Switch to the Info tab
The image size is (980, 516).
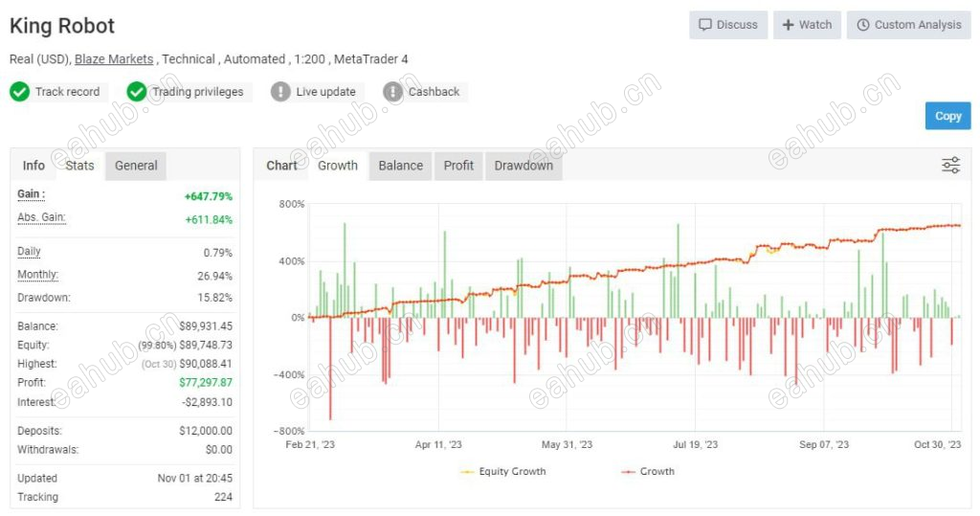pos(33,166)
